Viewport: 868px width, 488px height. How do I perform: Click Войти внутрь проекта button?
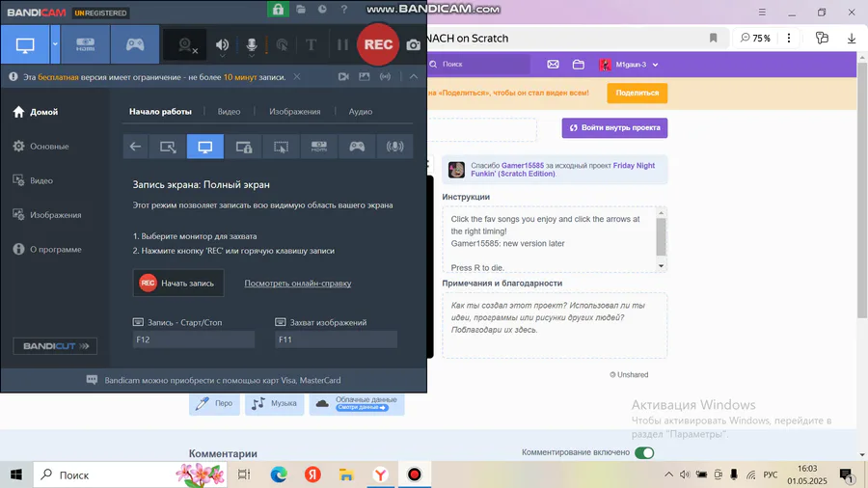(x=614, y=128)
